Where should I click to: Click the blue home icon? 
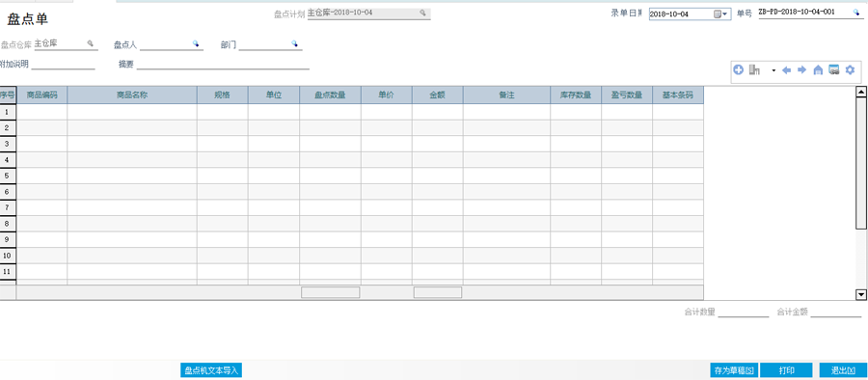coord(818,69)
